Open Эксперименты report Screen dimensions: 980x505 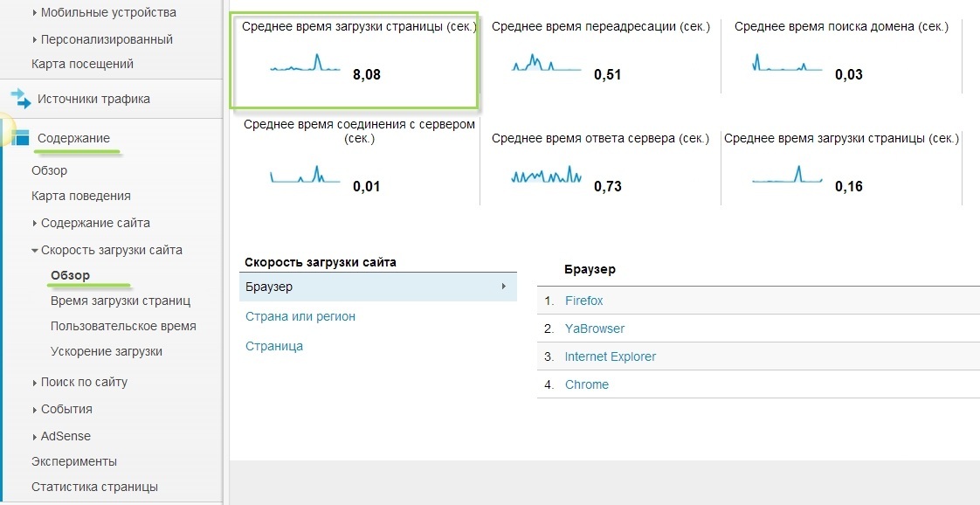coord(74,462)
